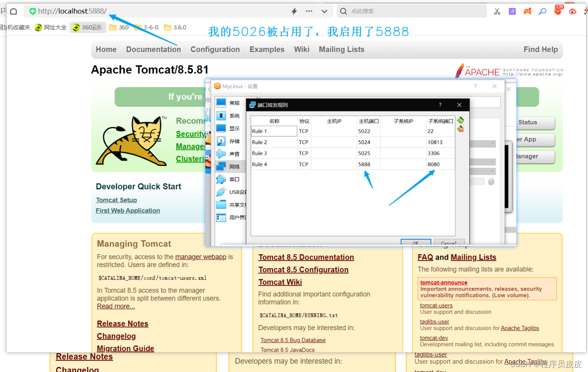The height and width of the screenshot is (372, 588).
Task: Open the Wiki tab in Tomcat navigation
Action: tap(302, 49)
